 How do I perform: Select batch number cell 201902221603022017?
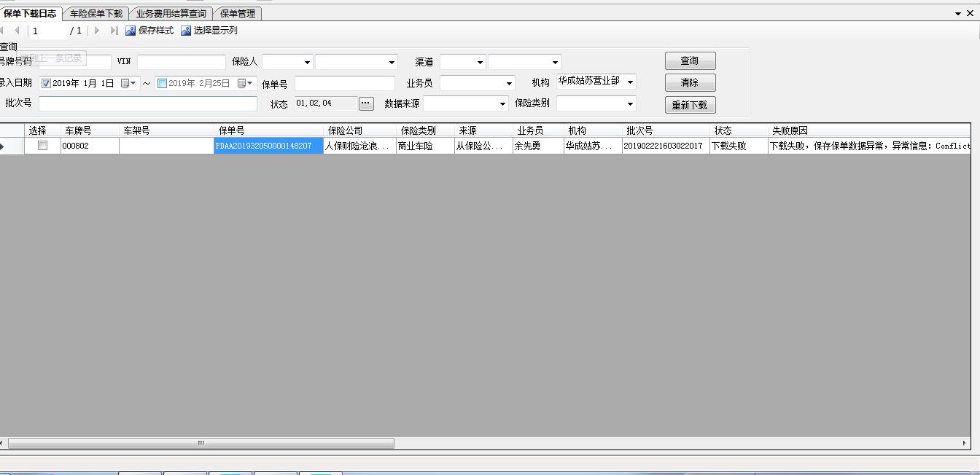[666, 146]
